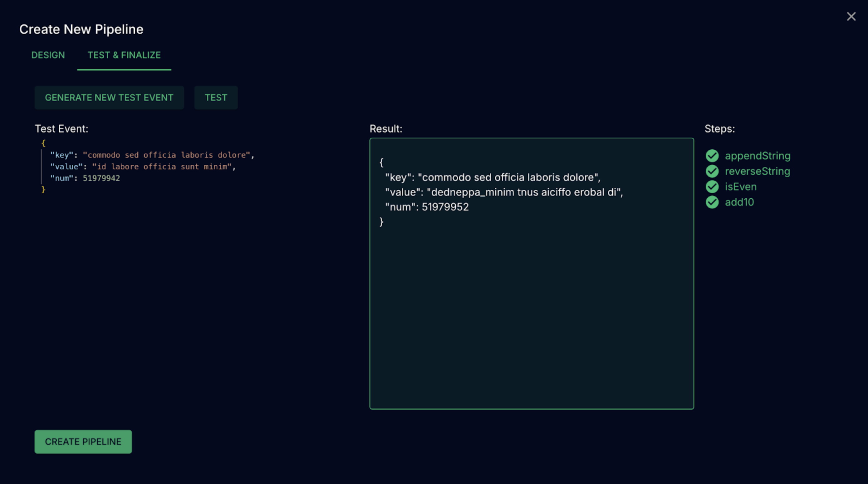Click the appendString step checkmark icon
868x484 pixels.
[x=712, y=156]
